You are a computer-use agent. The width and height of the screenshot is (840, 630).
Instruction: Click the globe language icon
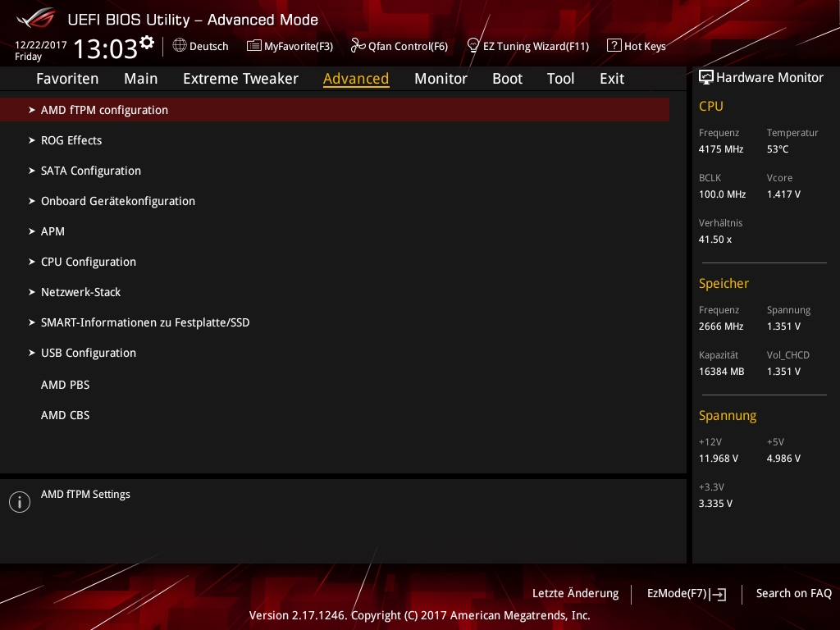(x=180, y=46)
